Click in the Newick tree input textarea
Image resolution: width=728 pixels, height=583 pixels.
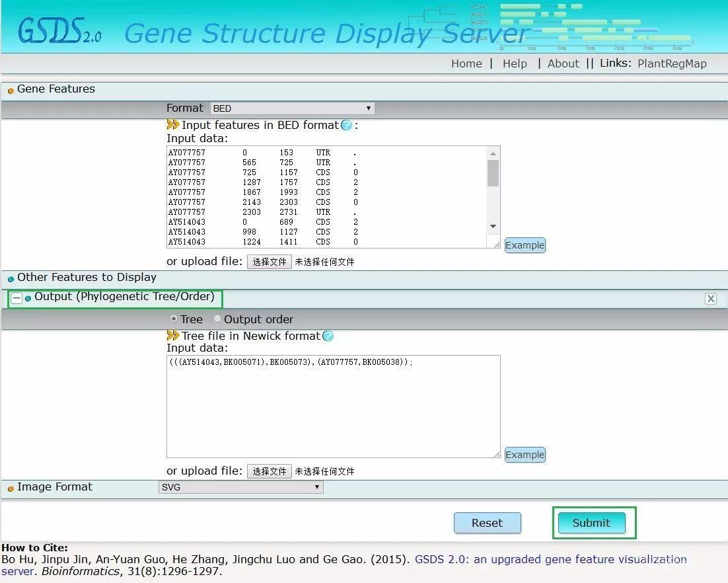[334, 407]
